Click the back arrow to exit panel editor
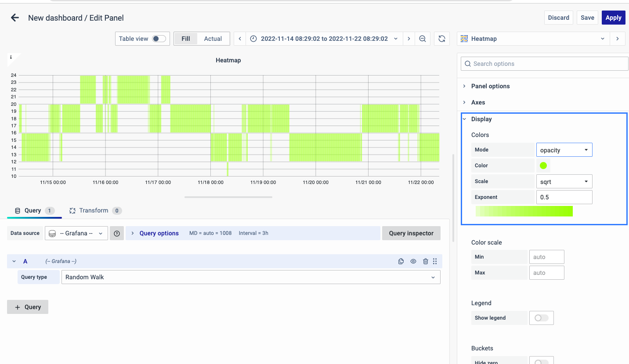This screenshot has width=629, height=364. (x=15, y=18)
